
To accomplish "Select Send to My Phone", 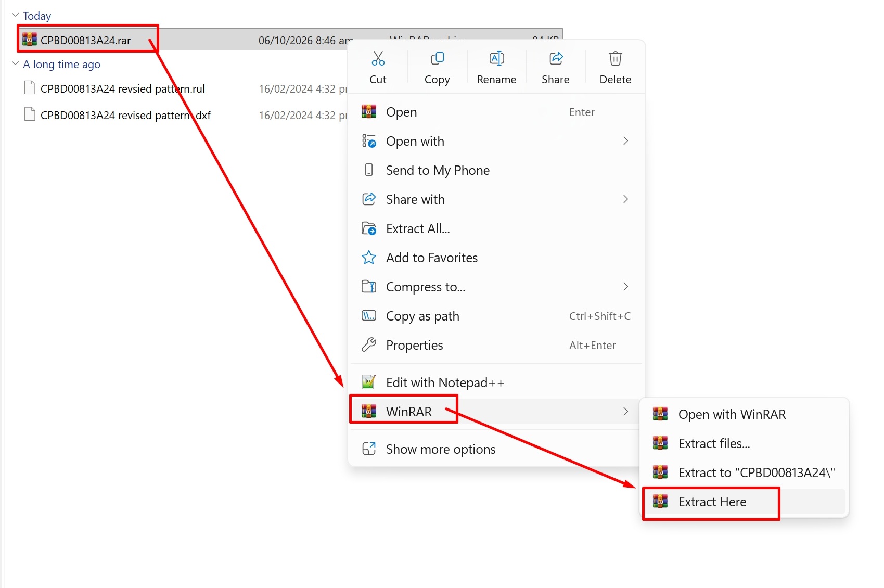I will [496, 170].
